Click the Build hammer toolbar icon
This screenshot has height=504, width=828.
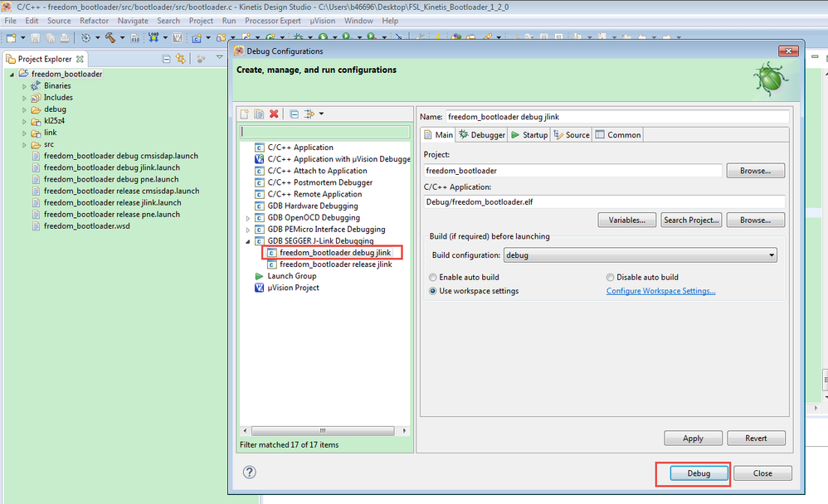pyautogui.click(x=110, y=37)
